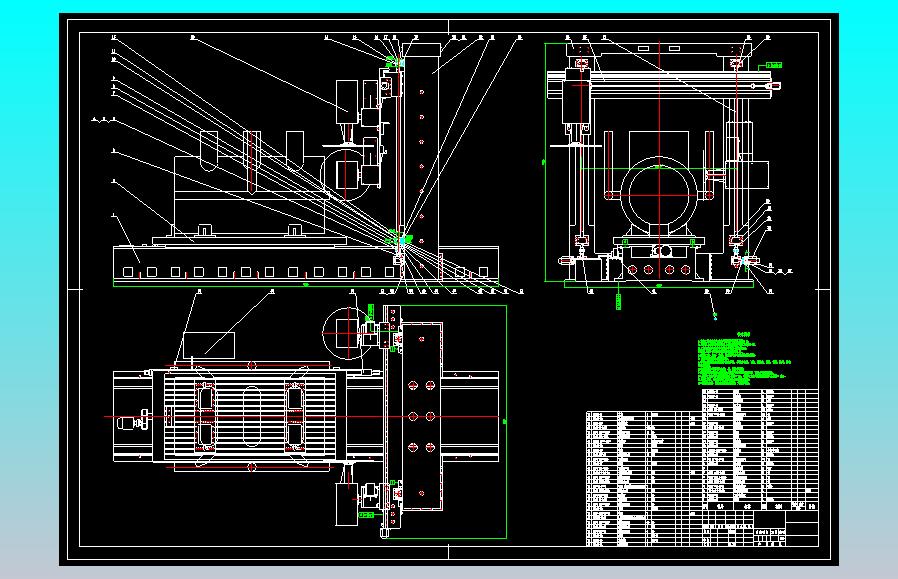898x579 pixels.
Task: Pick the large circular drum in the end view
Action: pyautogui.click(x=659, y=195)
